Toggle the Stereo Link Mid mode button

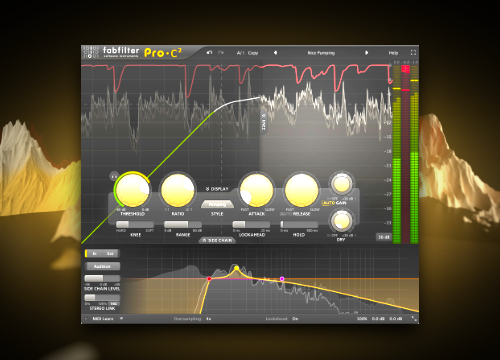[114, 304]
